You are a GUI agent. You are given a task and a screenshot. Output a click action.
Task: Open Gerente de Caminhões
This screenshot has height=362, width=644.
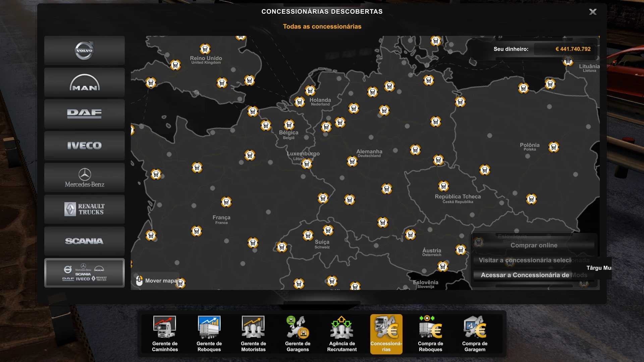tap(165, 334)
